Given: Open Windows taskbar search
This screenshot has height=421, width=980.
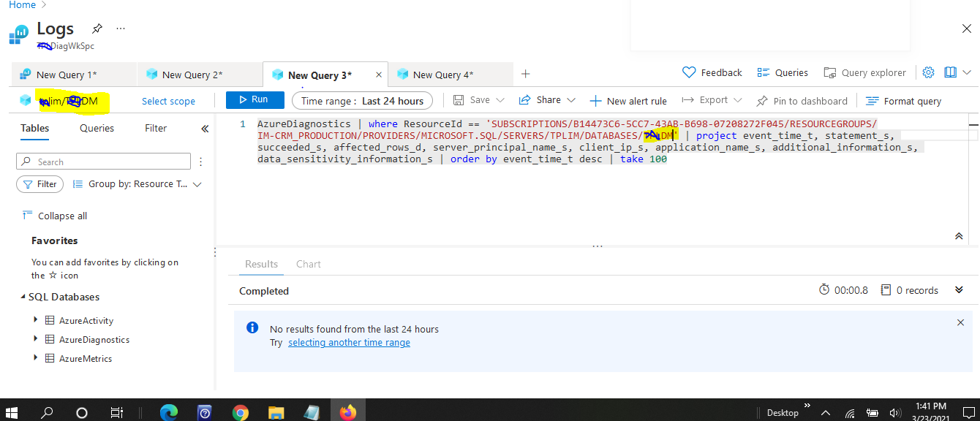Looking at the screenshot, I should coord(48,412).
